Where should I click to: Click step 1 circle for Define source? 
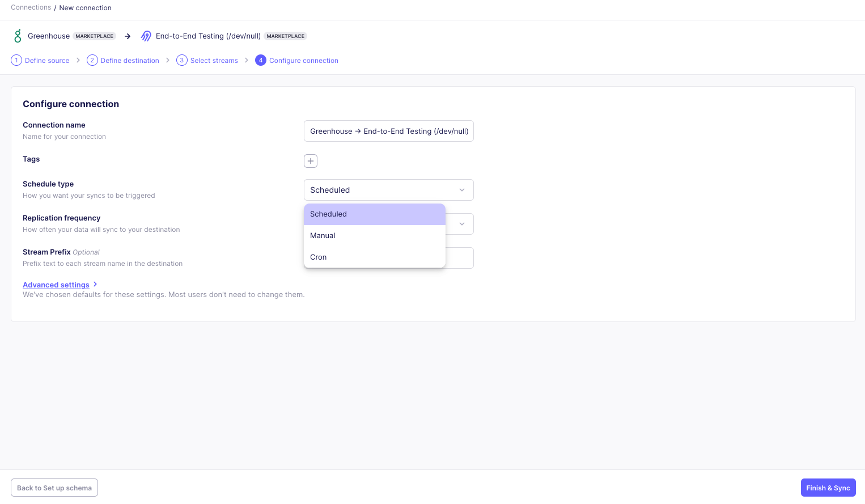pyautogui.click(x=16, y=60)
